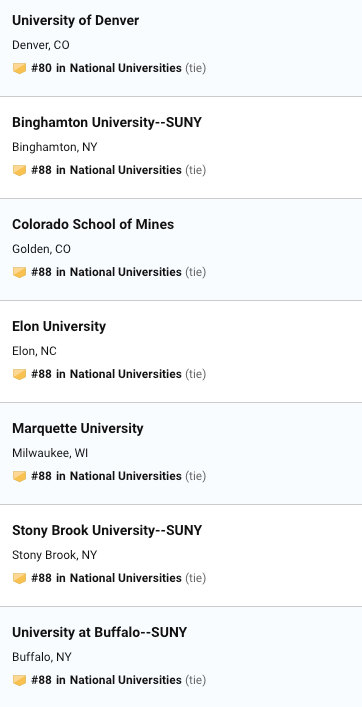Open the Colorado School of Mines link

coord(93,224)
